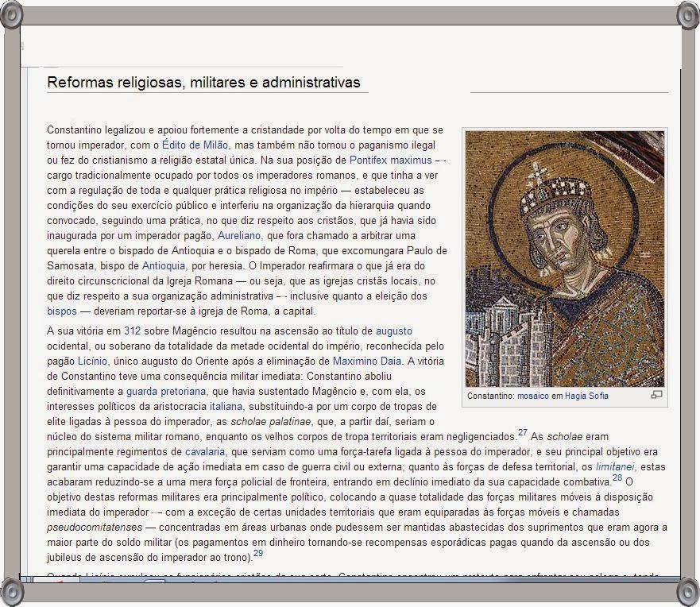This screenshot has height=607, width=700.
Task: Open the cavalaria link
Action: (x=205, y=452)
